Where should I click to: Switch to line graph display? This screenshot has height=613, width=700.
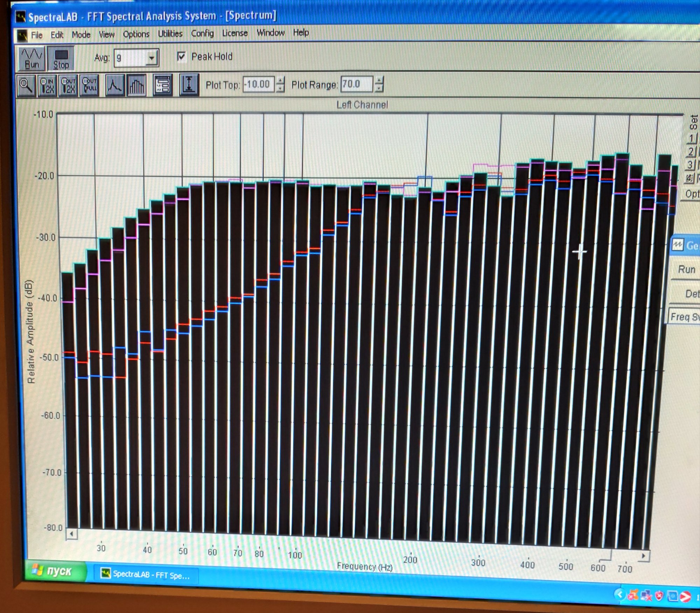[x=114, y=85]
